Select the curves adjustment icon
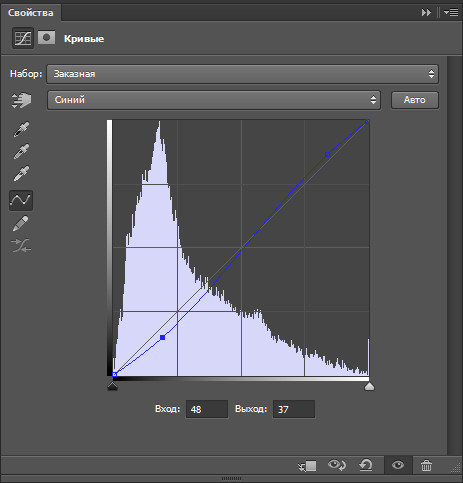 [x=23, y=38]
